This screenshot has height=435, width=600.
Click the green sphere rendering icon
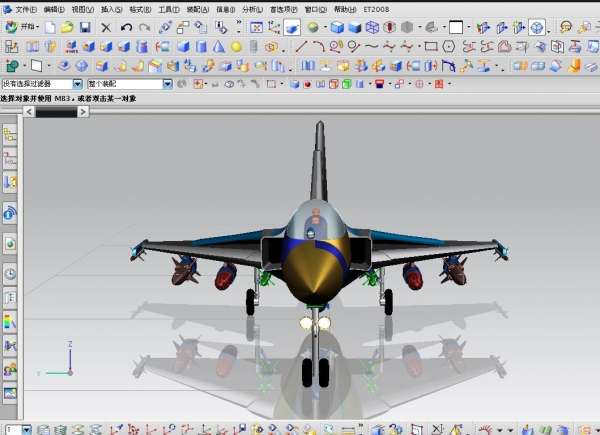click(x=313, y=27)
